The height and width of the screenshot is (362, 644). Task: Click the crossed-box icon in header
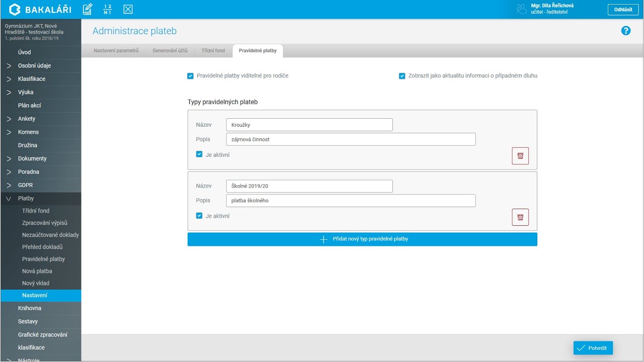128,9
